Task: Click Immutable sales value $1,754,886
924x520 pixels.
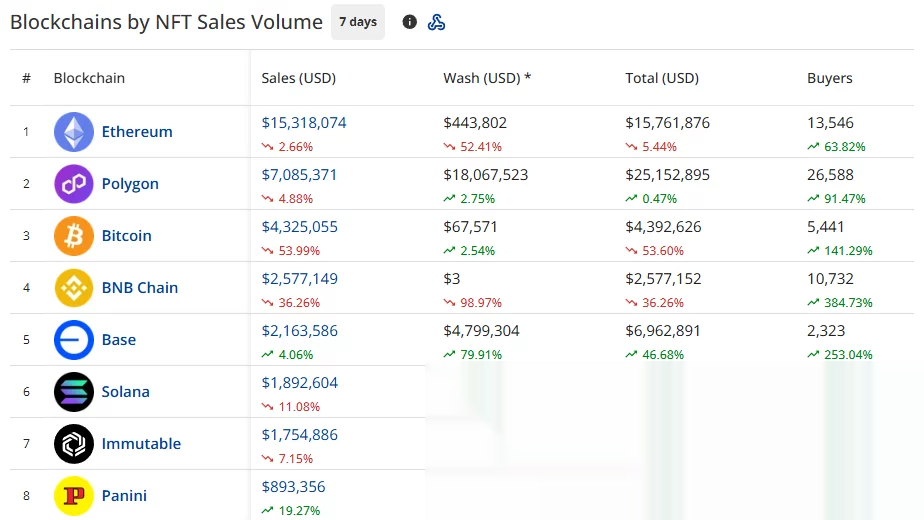Action: point(299,435)
